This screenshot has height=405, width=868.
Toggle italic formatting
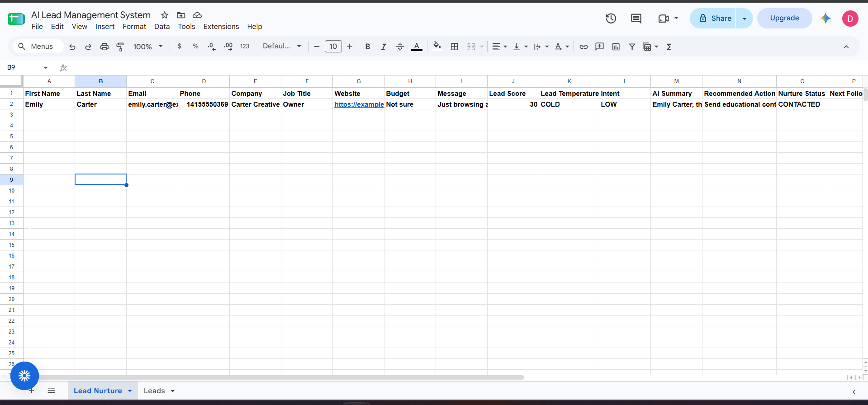[384, 47]
